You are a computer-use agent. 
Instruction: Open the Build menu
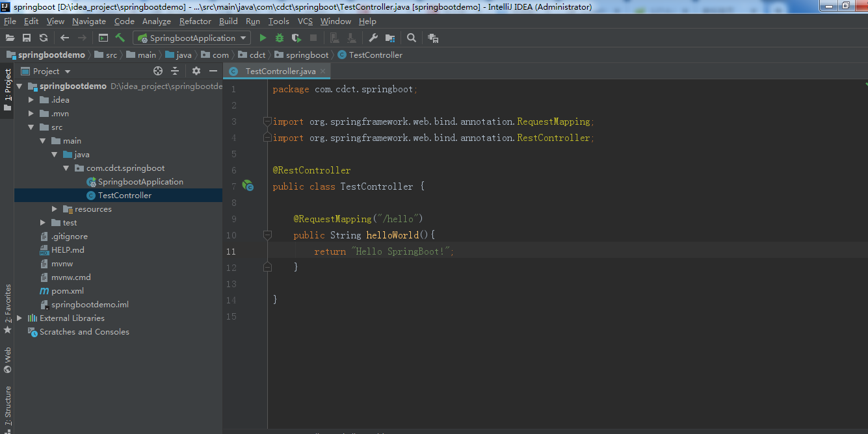[x=228, y=21]
